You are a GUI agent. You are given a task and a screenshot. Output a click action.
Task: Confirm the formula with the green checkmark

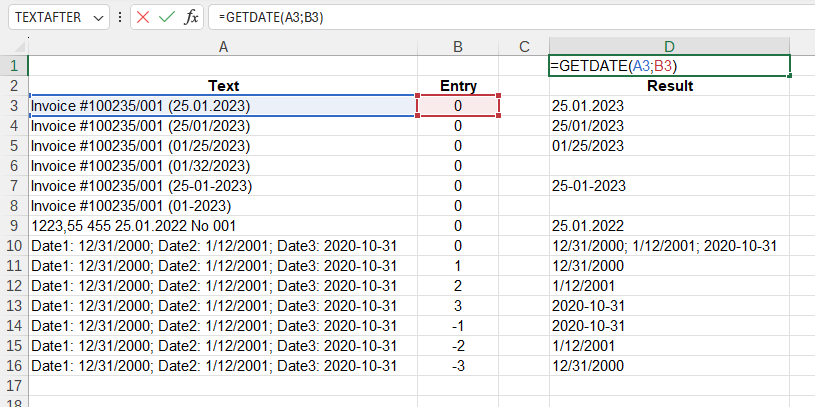pos(167,17)
